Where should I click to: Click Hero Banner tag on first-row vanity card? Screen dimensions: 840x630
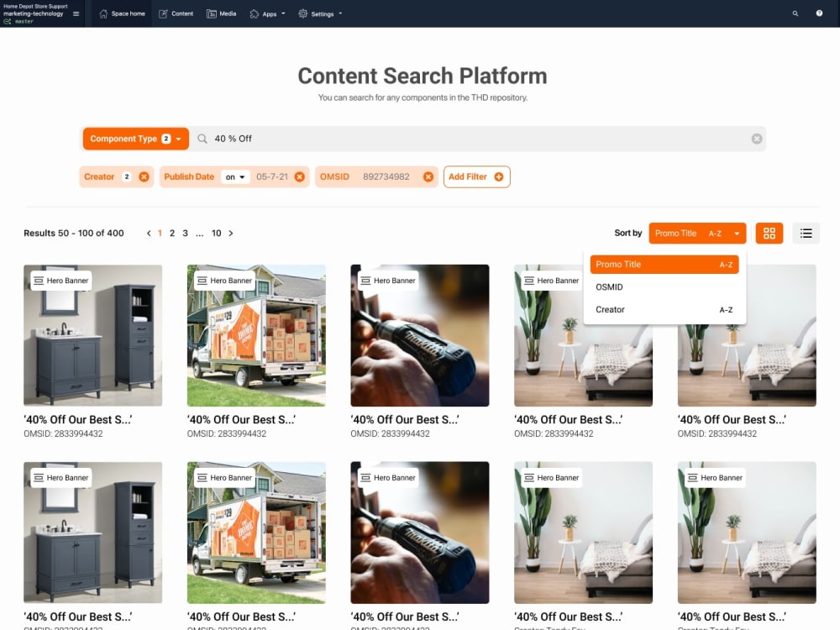tap(61, 281)
